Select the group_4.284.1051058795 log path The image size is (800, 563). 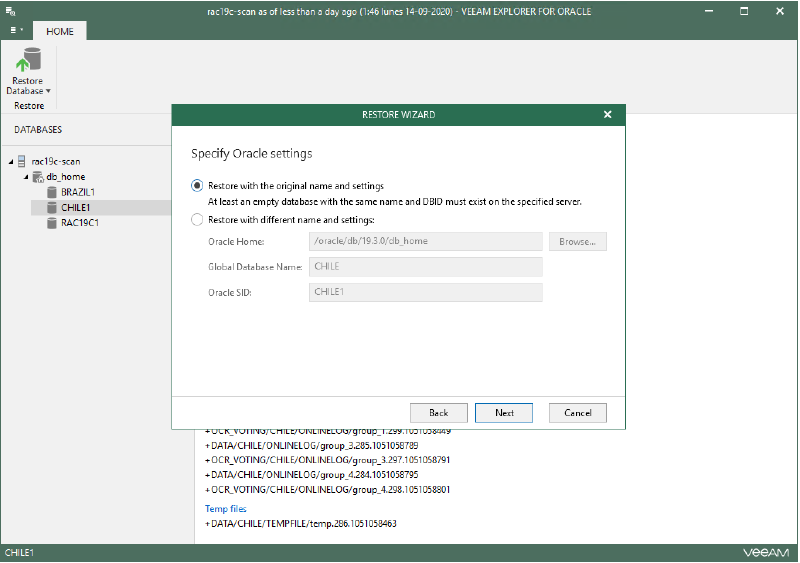[x=312, y=475]
